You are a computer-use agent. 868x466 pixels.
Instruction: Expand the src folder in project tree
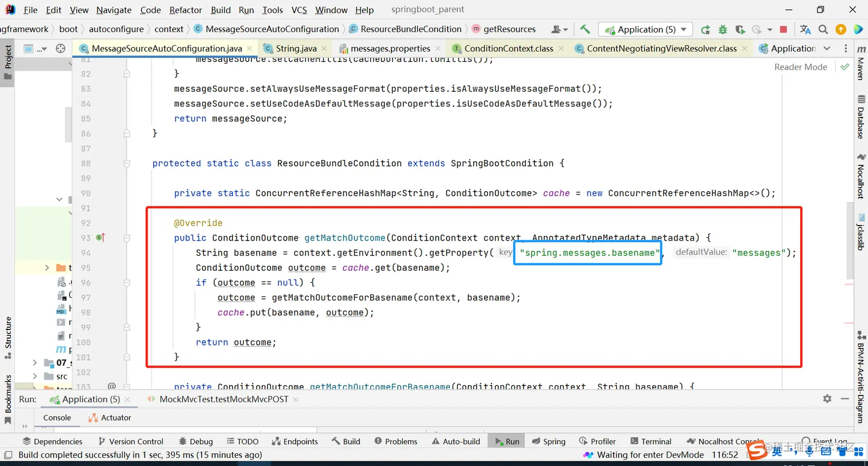click(x=34, y=376)
